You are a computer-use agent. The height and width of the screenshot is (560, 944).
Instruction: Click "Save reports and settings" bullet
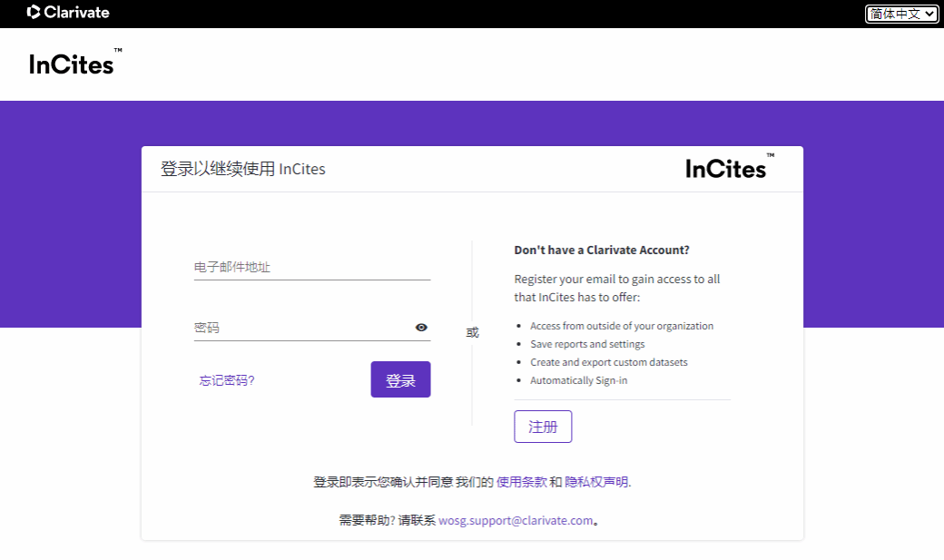tap(587, 344)
